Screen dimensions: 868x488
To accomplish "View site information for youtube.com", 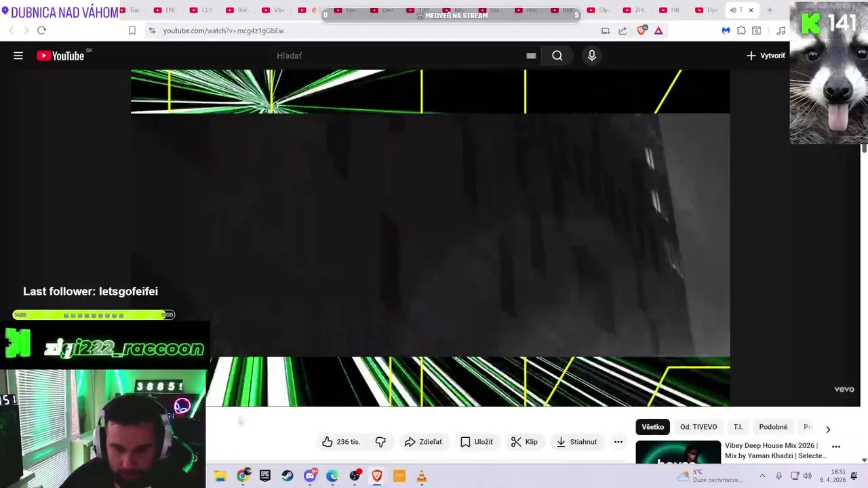I will coord(152,30).
